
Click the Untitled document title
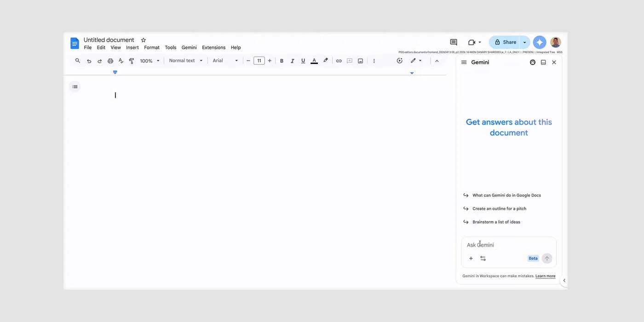[109, 40]
